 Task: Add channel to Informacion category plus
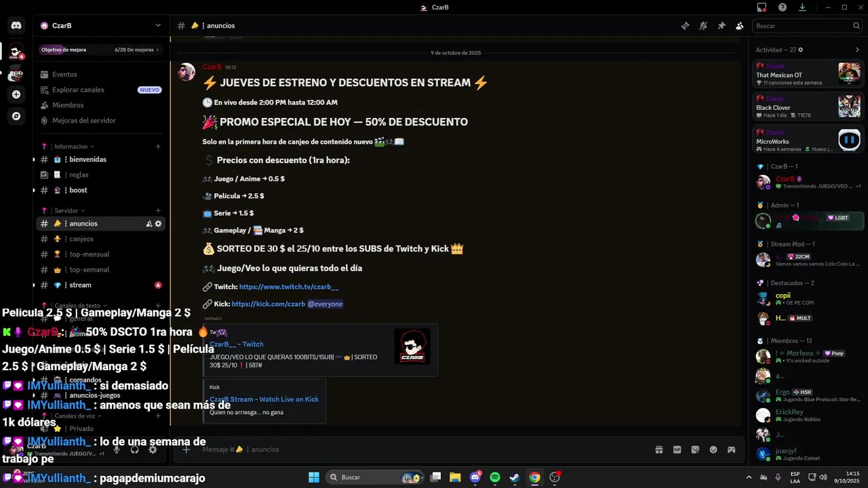[158, 146]
